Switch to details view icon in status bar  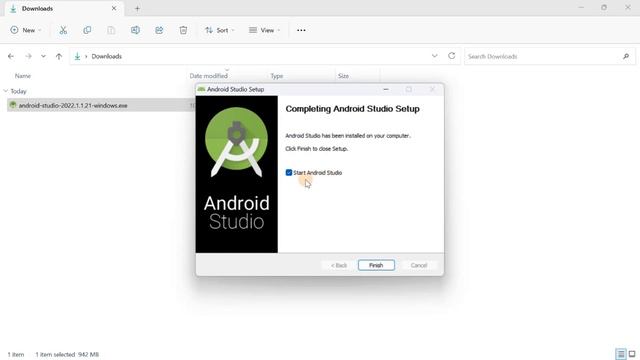(x=621, y=354)
